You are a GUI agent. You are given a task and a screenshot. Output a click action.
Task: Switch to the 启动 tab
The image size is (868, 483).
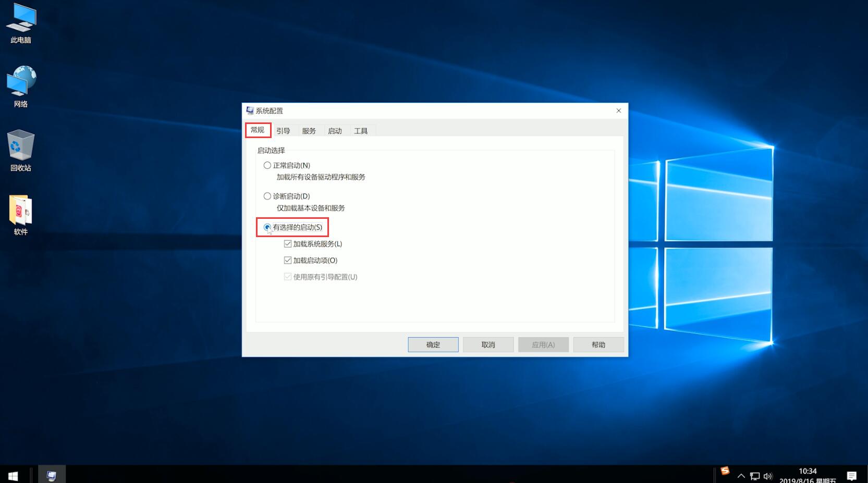(335, 131)
